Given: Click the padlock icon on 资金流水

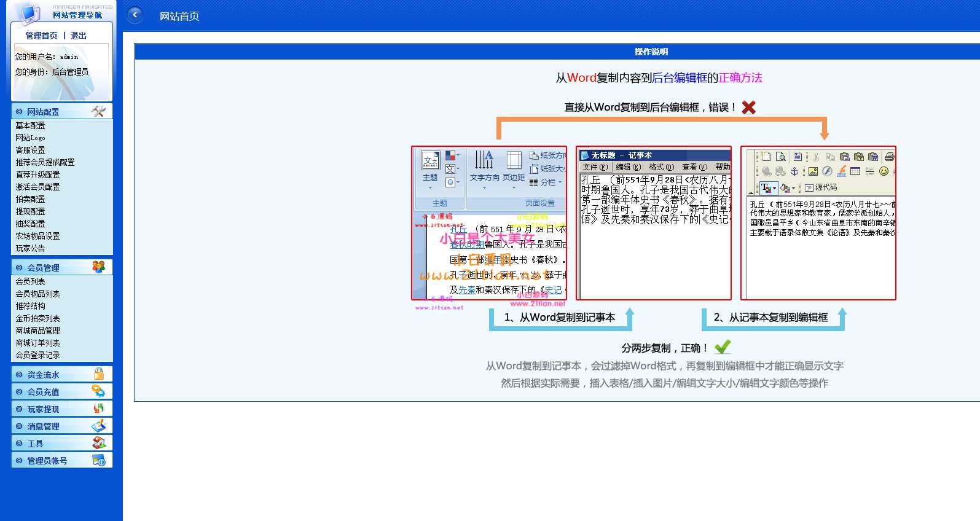Looking at the screenshot, I should 99,374.
